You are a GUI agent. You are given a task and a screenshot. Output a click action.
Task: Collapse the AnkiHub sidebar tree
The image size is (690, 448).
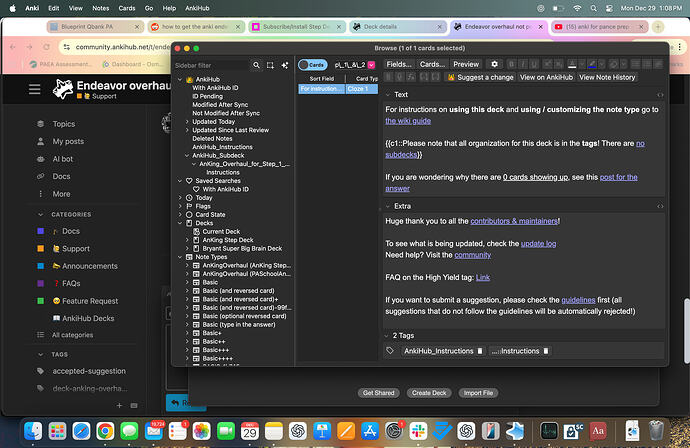pyautogui.click(x=180, y=80)
